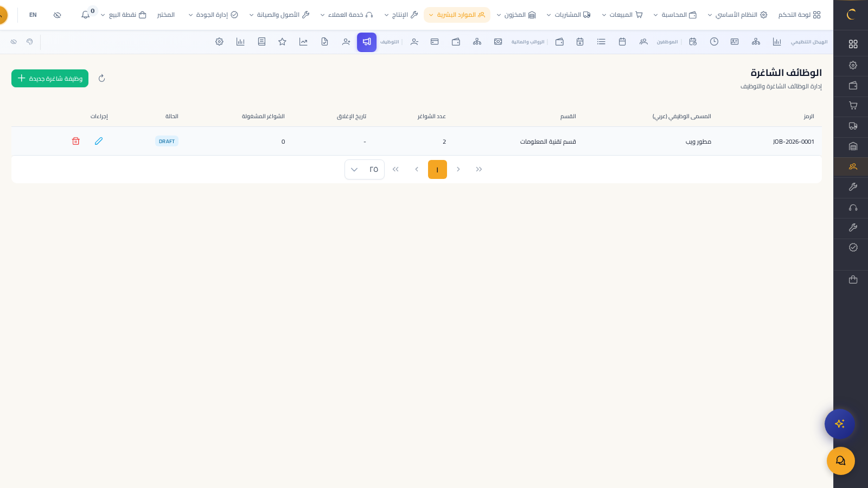Expand the المحاسبة dropdown in the top bar
Viewport: 868px width, 488px height.
pyautogui.click(x=675, y=15)
